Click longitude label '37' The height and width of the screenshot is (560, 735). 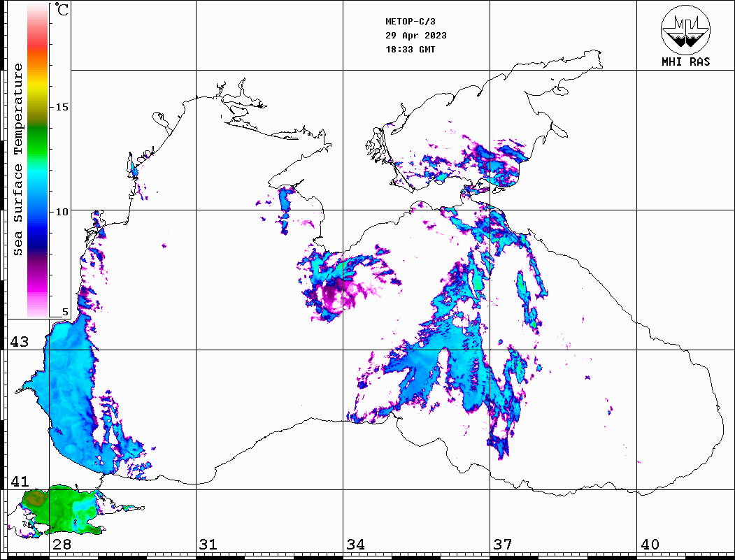[503, 544]
